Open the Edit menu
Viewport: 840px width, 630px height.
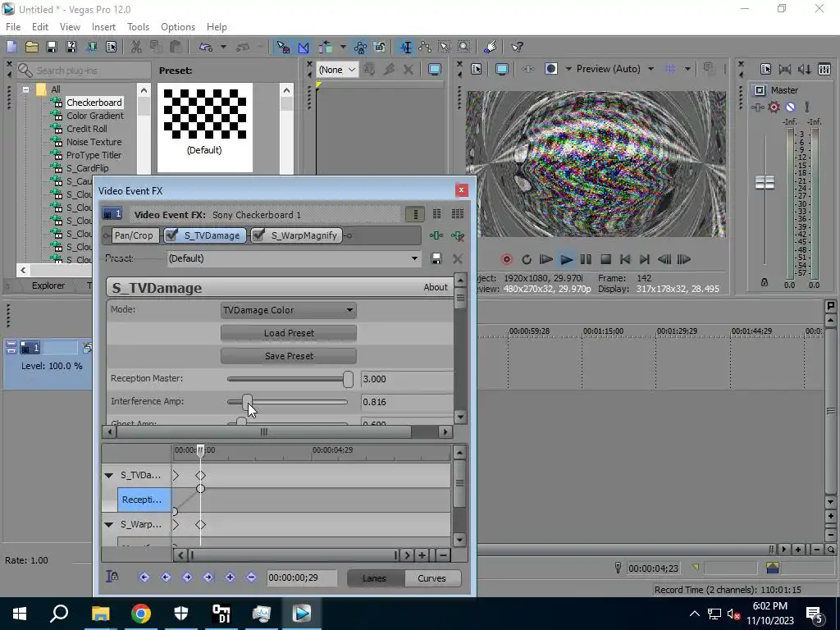40,27
